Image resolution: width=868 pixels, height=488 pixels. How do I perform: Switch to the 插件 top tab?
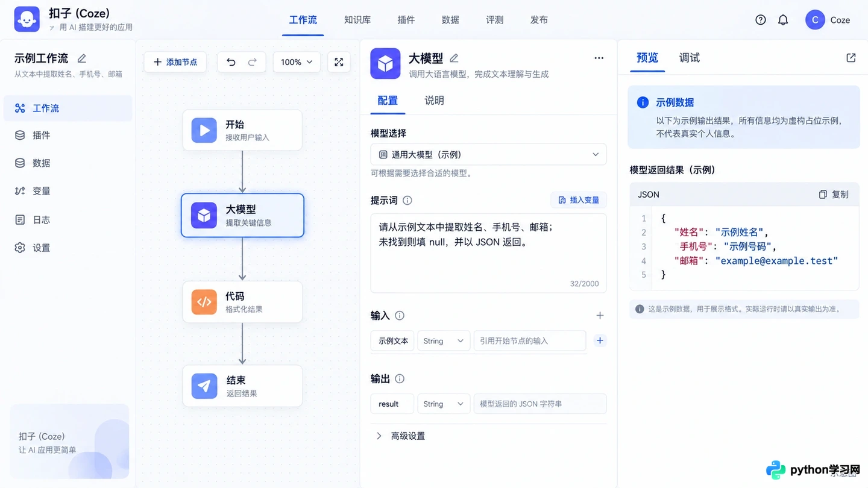tap(406, 20)
